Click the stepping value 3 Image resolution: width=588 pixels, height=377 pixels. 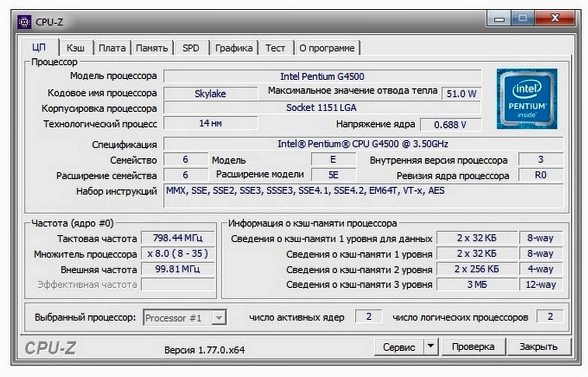tap(540, 159)
